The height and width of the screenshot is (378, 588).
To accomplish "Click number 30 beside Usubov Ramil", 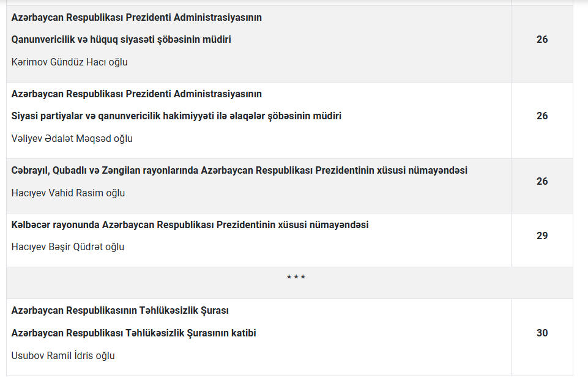I will pos(541,333).
